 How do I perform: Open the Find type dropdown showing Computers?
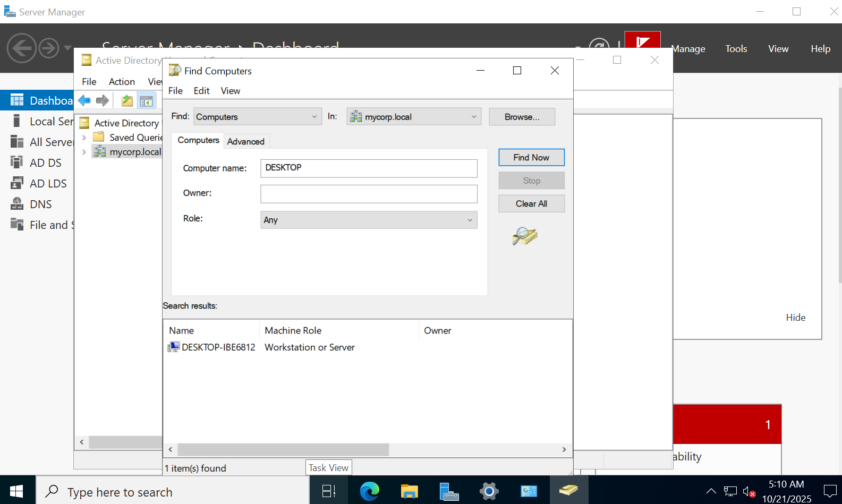[258, 117]
